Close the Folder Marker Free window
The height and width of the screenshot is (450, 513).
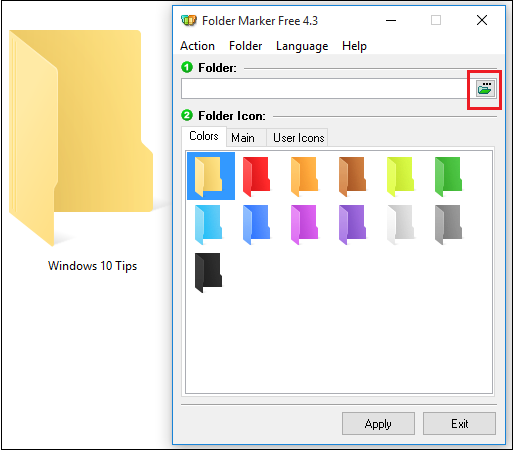tap(482, 20)
